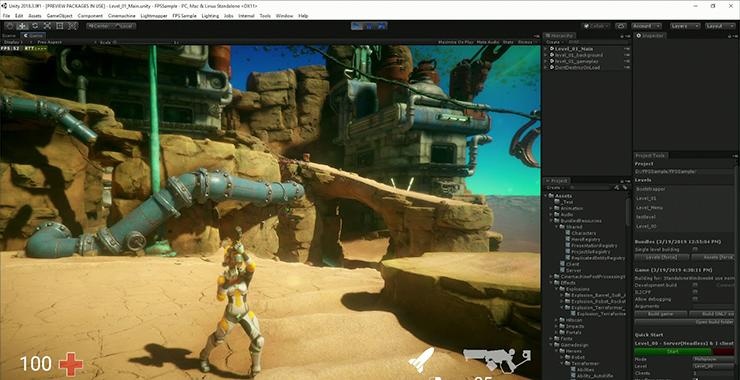Click the Unity icon beside level_01_gameplay
The height and width of the screenshot is (380, 740).
click(x=552, y=61)
